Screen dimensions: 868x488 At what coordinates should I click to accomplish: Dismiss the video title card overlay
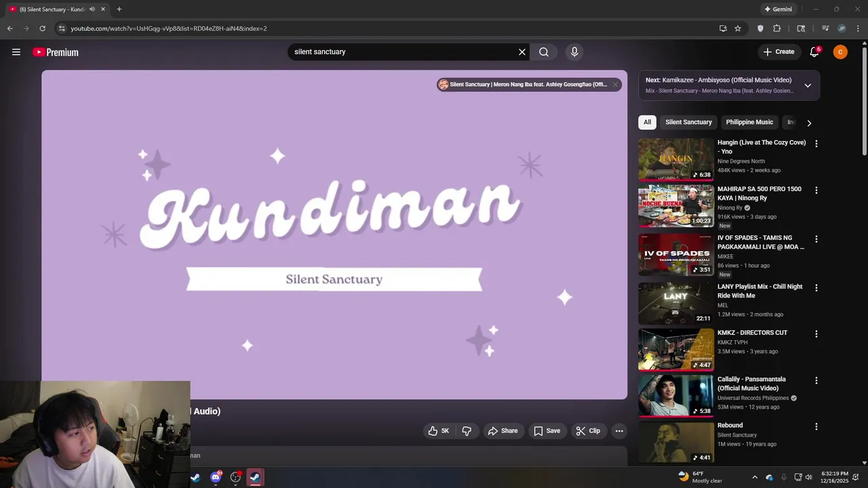point(615,85)
